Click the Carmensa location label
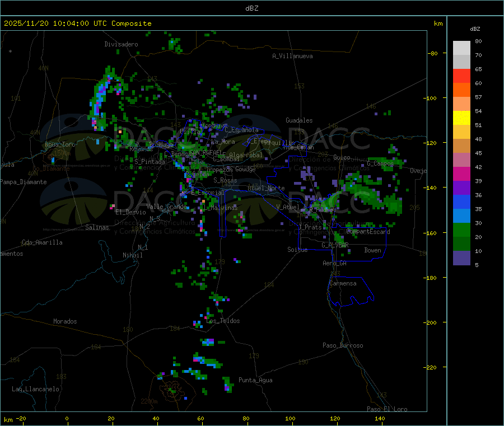The width and height of the screenshot is (504, 426). (x=343, y=283)
